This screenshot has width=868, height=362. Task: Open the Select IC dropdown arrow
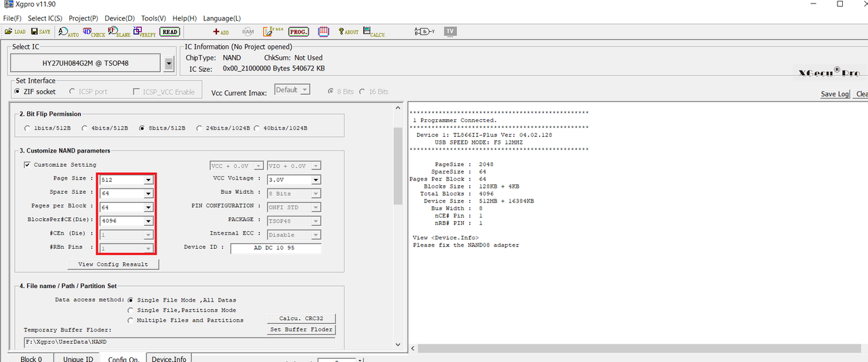tap(169, 64)
